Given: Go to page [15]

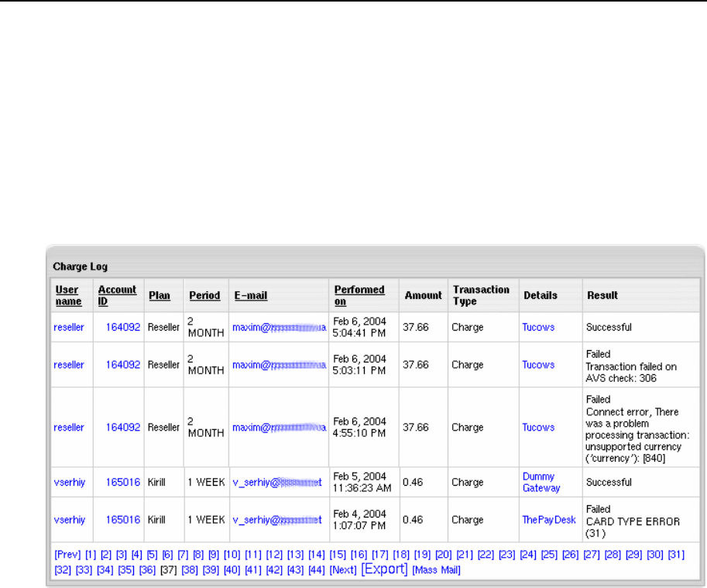Looking at the screenshot, I should (338, 555).
